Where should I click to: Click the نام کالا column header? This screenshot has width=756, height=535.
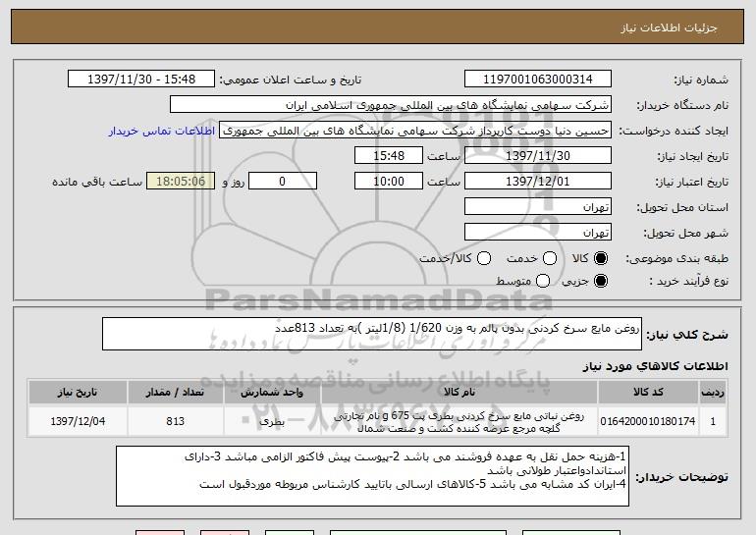459,393
